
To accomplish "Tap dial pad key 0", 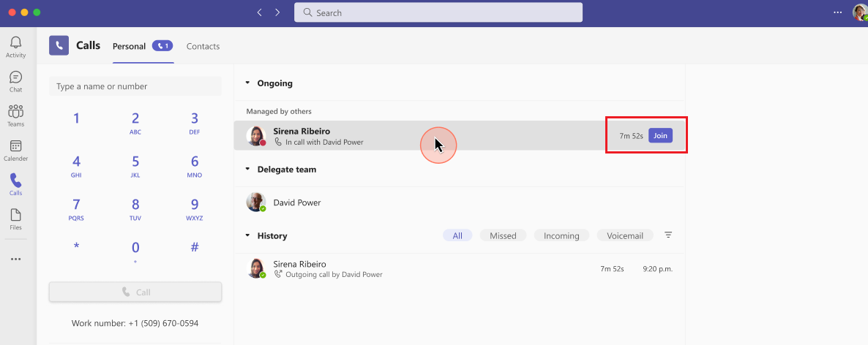I will tap(135, 251).
